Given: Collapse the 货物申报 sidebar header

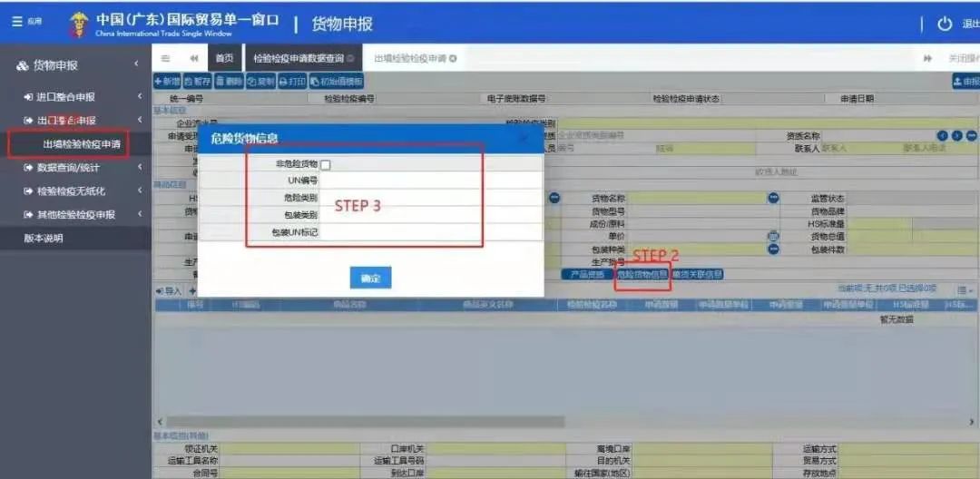Looking at the screenshot, I should [x=75, y=65].
